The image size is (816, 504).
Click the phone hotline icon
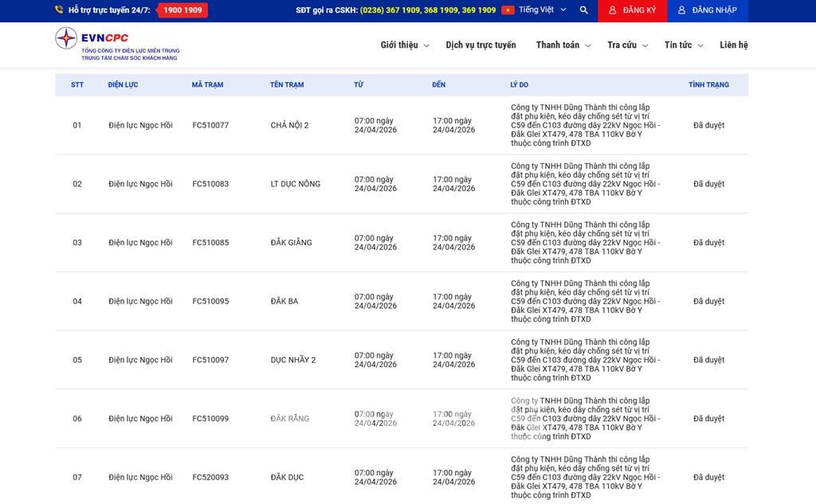pos(59,10)
